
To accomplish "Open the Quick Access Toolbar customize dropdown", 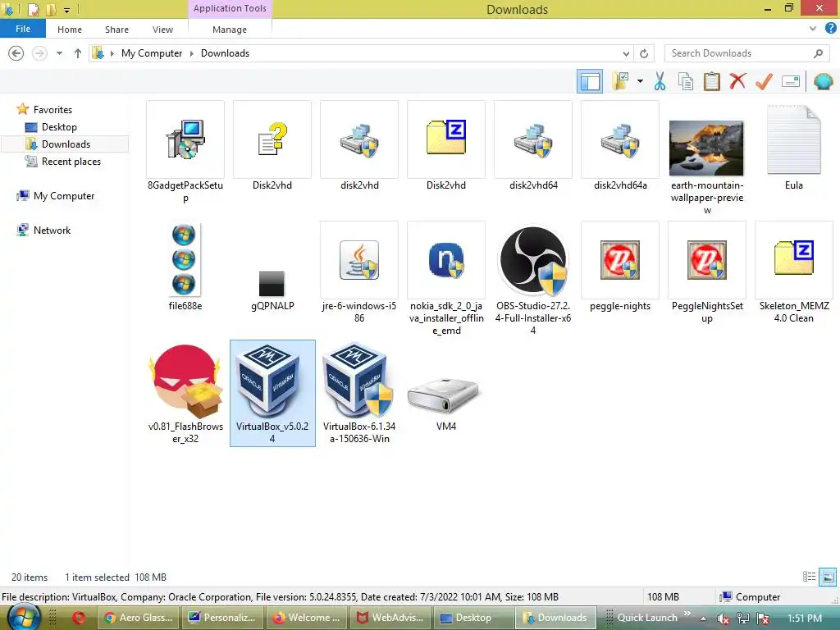I will (67, 10).
